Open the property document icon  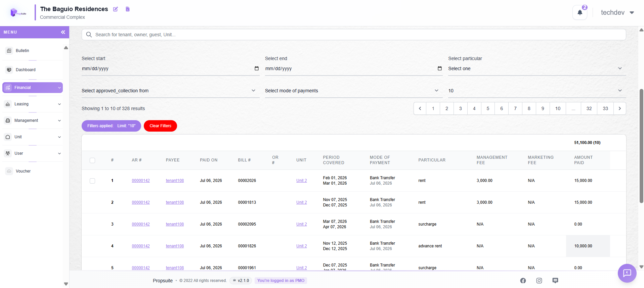tap(128, 9)
